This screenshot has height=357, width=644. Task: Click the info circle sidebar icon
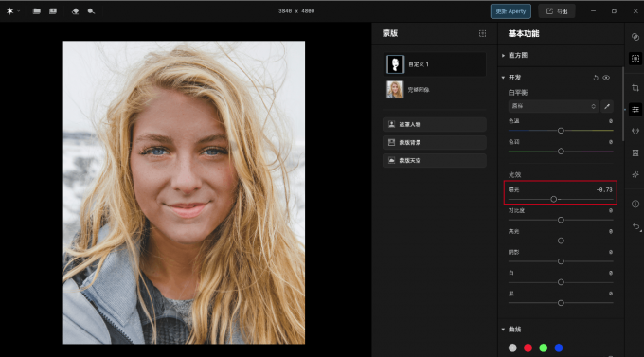635,204
